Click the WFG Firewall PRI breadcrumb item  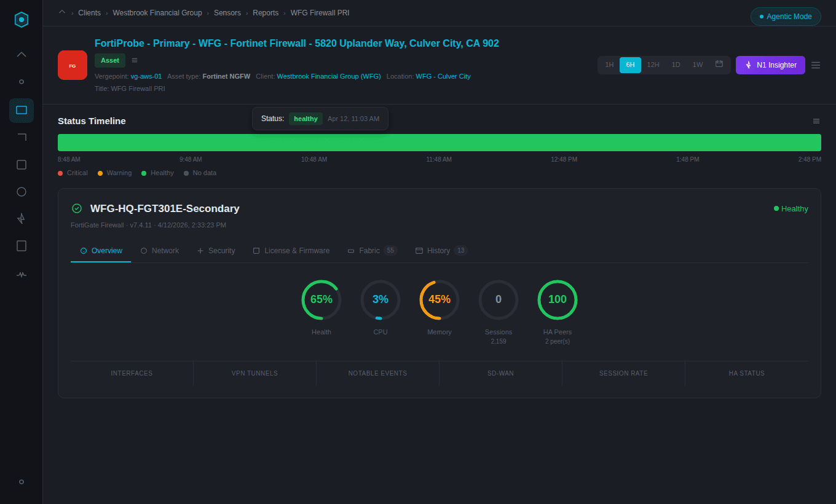320,13
